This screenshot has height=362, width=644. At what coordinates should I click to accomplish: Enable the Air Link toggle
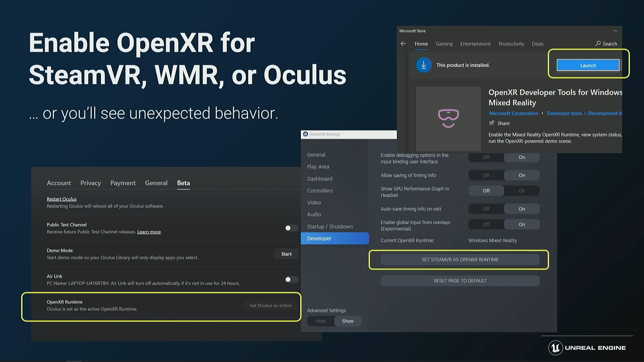[x=291, y=280]
